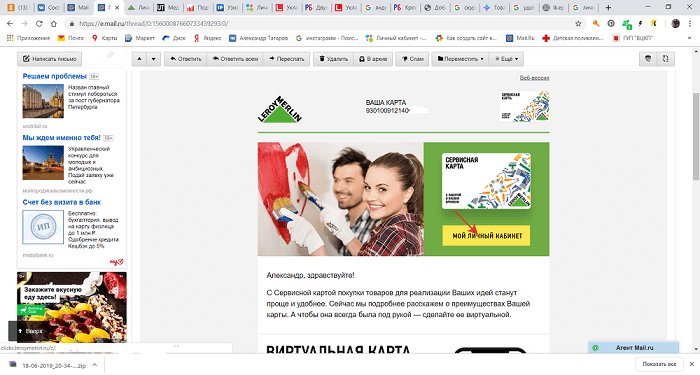This screenshot has height=375, width=700.
Task: Click the Ответить всем reply-all button
Action: (235, 58)
